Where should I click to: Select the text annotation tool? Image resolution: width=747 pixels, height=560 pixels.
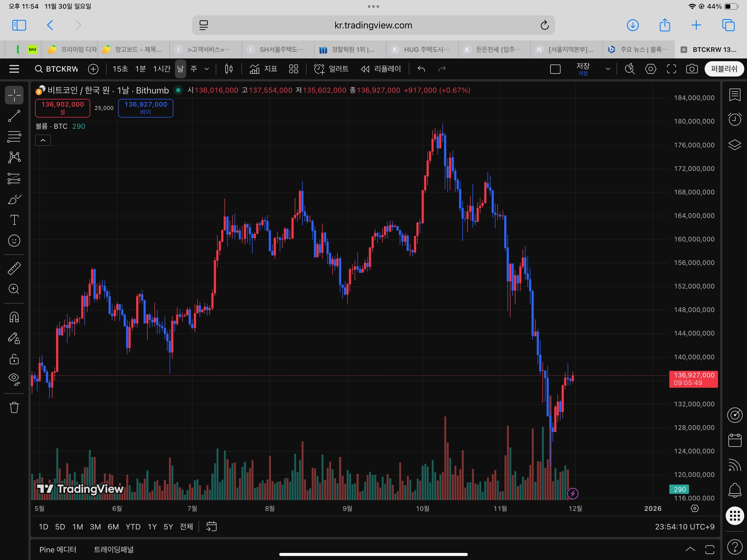14,220
